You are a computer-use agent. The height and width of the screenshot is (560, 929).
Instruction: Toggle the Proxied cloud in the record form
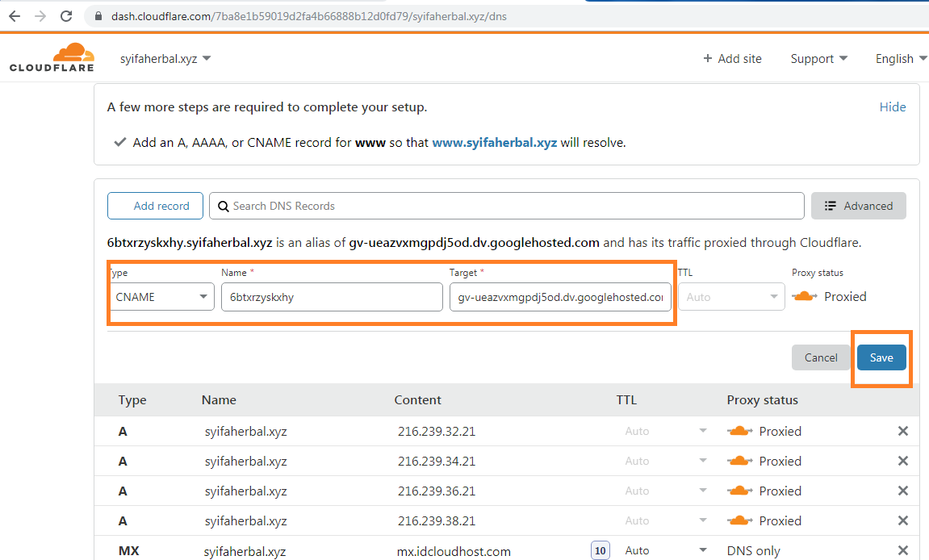[805, 296]
